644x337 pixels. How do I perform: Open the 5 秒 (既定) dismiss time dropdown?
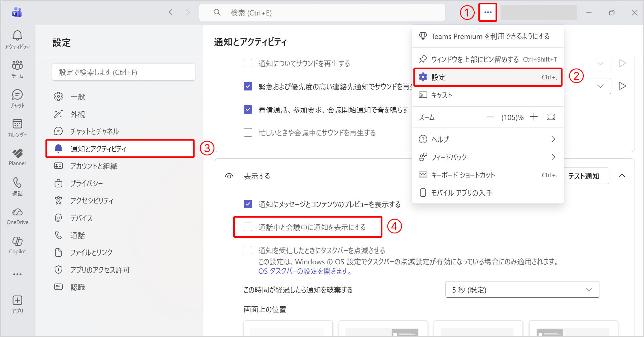point(522,290)
